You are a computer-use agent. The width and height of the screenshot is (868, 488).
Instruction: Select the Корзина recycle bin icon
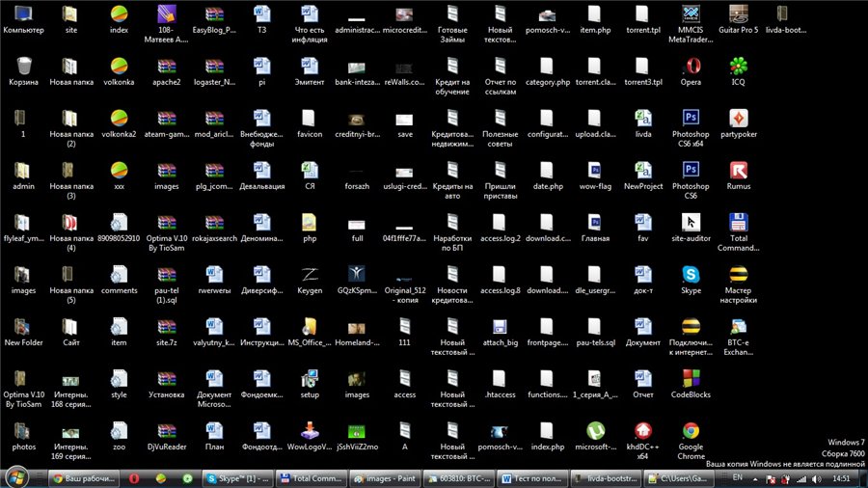(x=24, y=67)
